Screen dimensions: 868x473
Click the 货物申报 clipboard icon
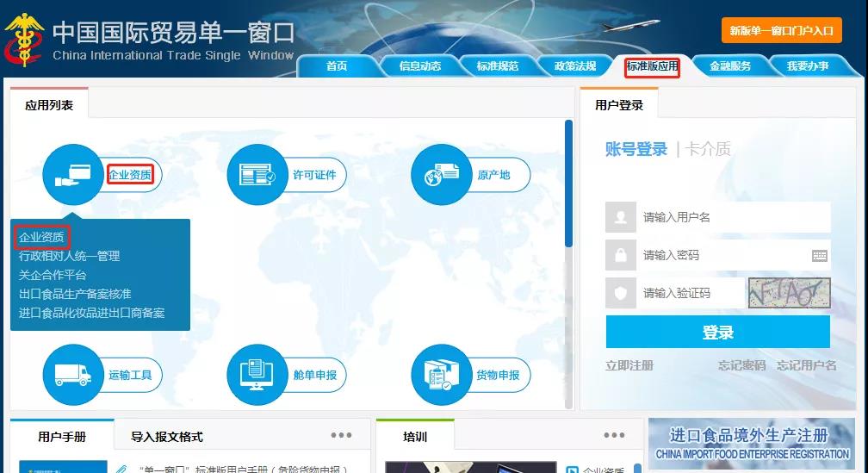[x=441, y=375]
